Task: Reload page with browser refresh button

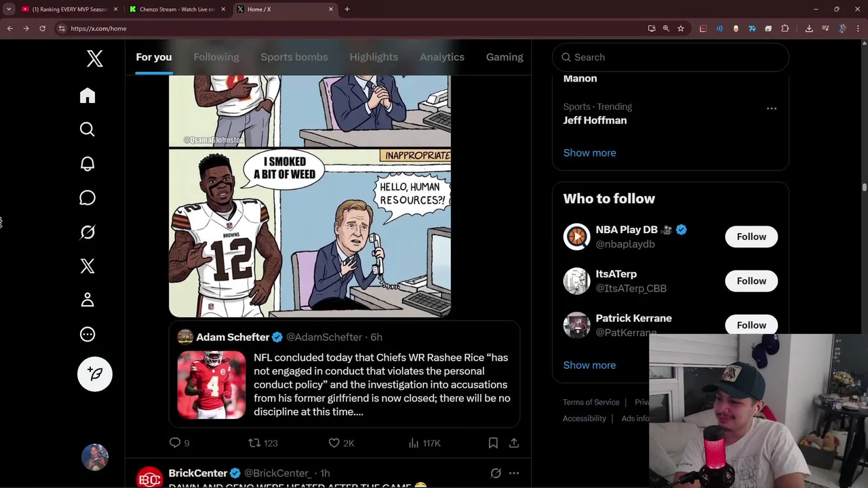Action: point(42,28)
